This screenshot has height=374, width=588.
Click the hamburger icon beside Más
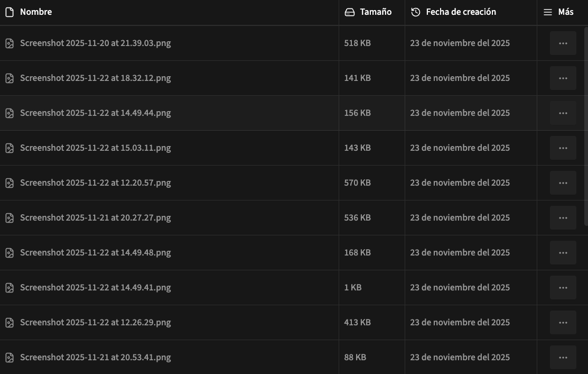pos(548,12)
